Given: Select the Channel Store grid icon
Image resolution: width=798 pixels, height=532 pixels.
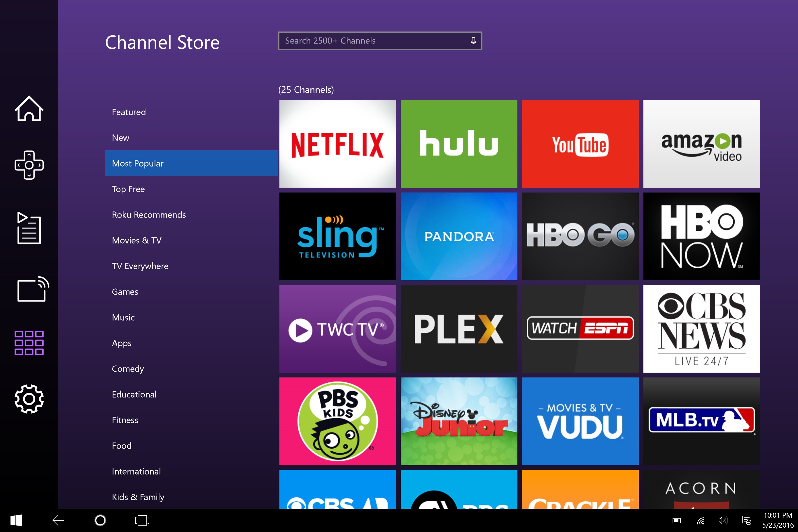Looking at the screenshot, I should tap(29, 343).
